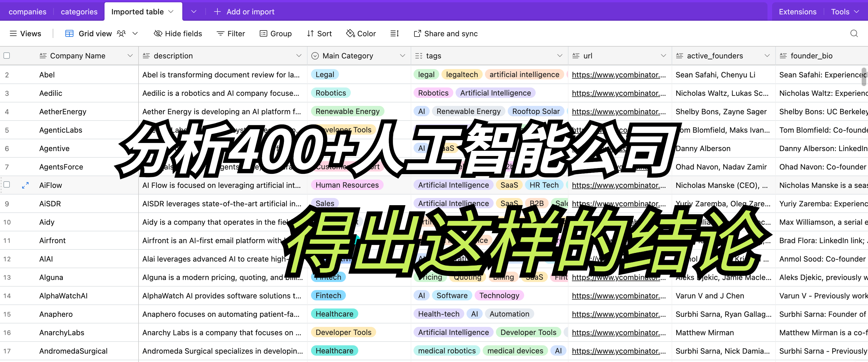
Task: Open Extensions panel
Action: tap(797, 12)
